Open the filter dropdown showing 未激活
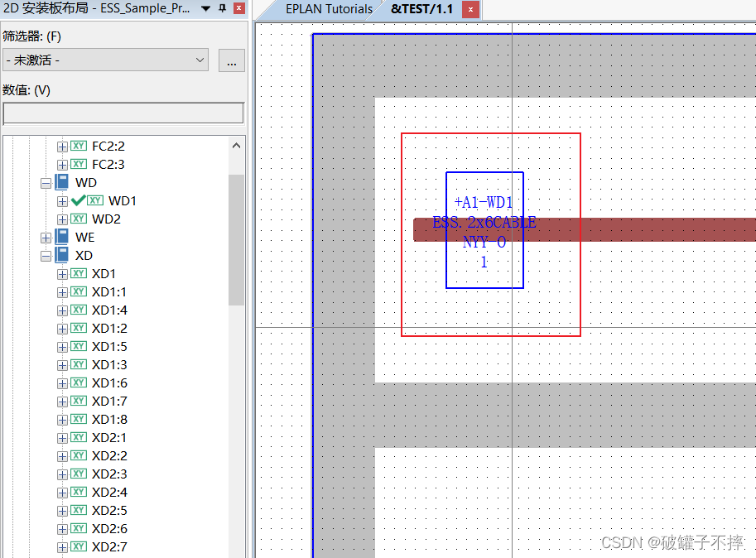The image size is (756, 558). click(x=105, y=60)
